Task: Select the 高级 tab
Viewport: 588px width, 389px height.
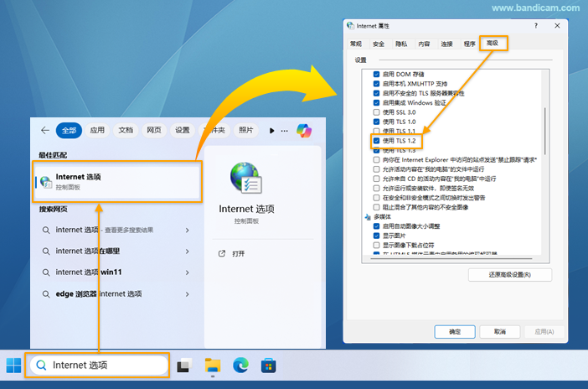Action: point(493,44)
